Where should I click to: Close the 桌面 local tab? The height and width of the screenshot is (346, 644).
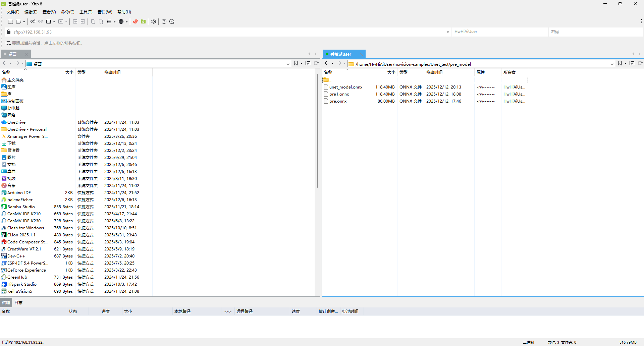tap(26, 54)
